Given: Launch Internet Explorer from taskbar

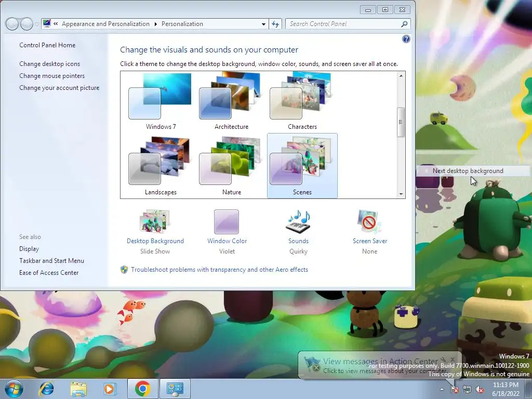Looking at the screenshot, I should click(46, 389).
